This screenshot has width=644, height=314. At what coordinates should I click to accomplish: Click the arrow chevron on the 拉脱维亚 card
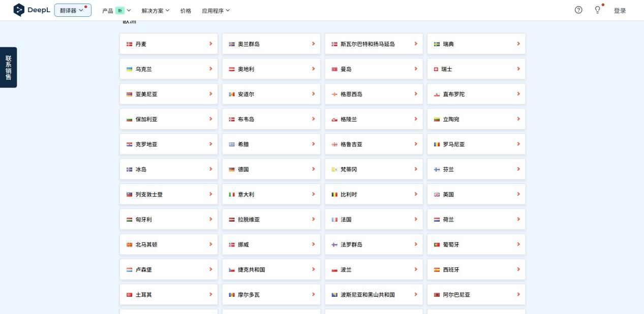313,219
